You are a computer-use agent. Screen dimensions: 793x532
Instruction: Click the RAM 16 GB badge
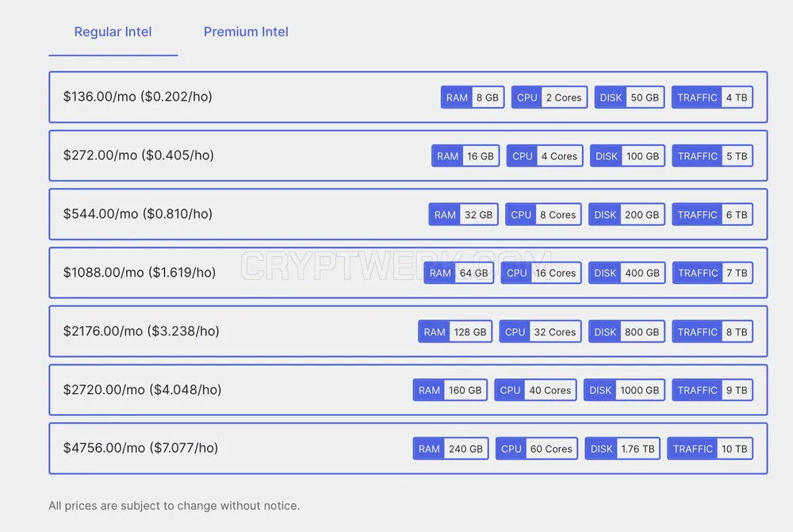pyautogui.click(x=465, y=155)
